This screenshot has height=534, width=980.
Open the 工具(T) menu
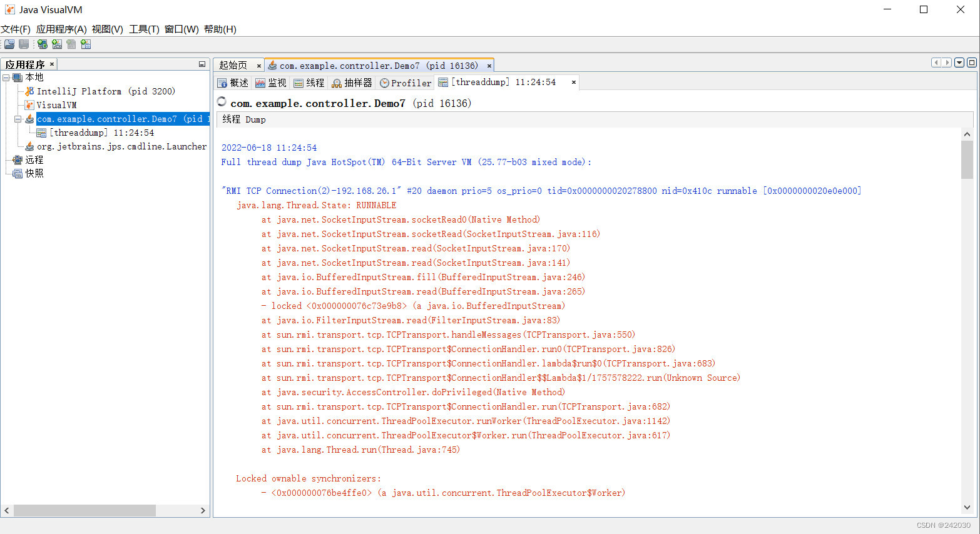(x=145, y=29)
